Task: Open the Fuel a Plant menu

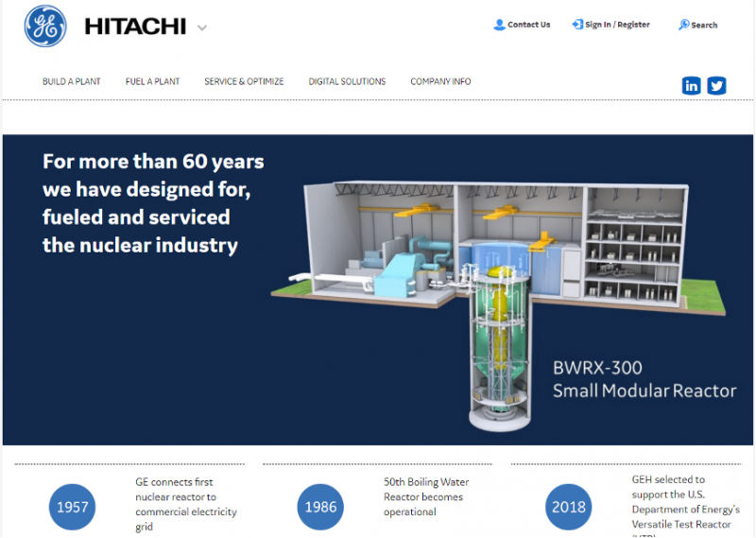Action: coord(152,81)
